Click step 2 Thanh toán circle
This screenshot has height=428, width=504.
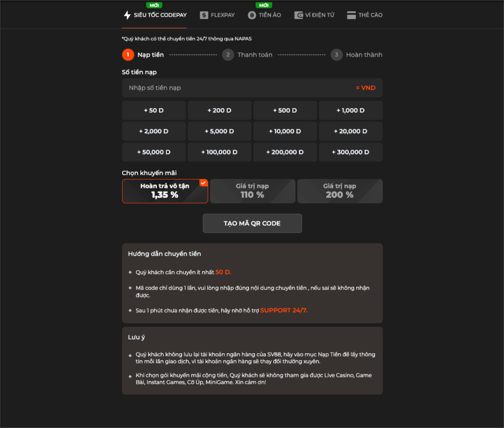(x=227, y=55)
